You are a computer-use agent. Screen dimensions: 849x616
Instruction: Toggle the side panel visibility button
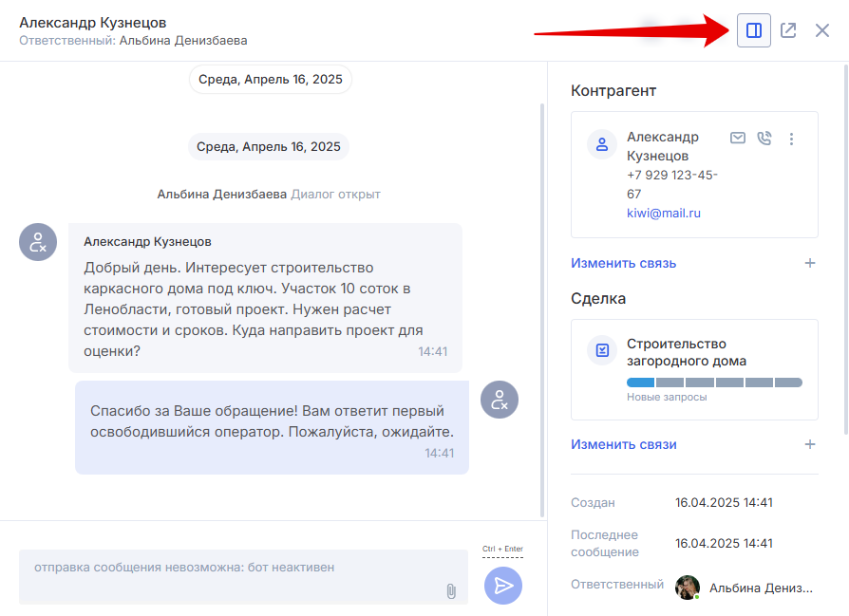[x=754, y=30]
